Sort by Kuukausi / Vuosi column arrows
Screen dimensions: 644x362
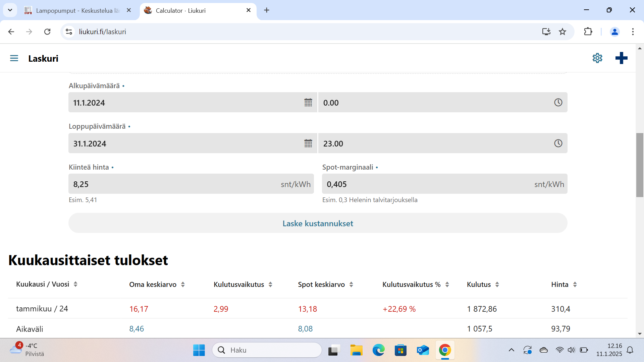[x=75, y=284]
